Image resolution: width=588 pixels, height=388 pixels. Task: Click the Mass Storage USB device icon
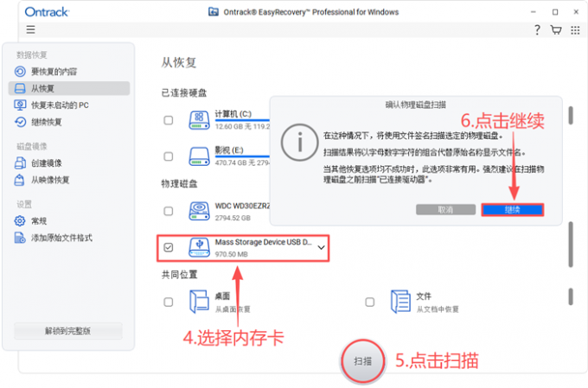pyautogui.click(x=199, y=247)
